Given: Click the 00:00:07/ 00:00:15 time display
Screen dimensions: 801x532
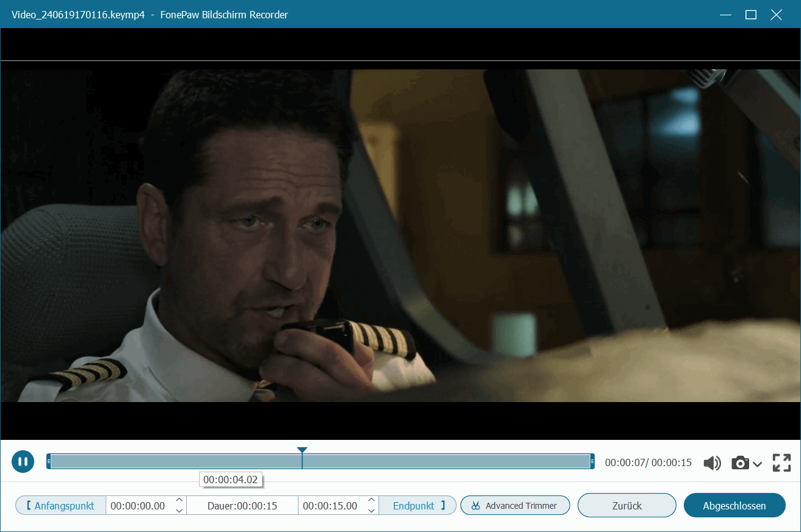Looking at the screenshot, I should [x=648, y=463].
